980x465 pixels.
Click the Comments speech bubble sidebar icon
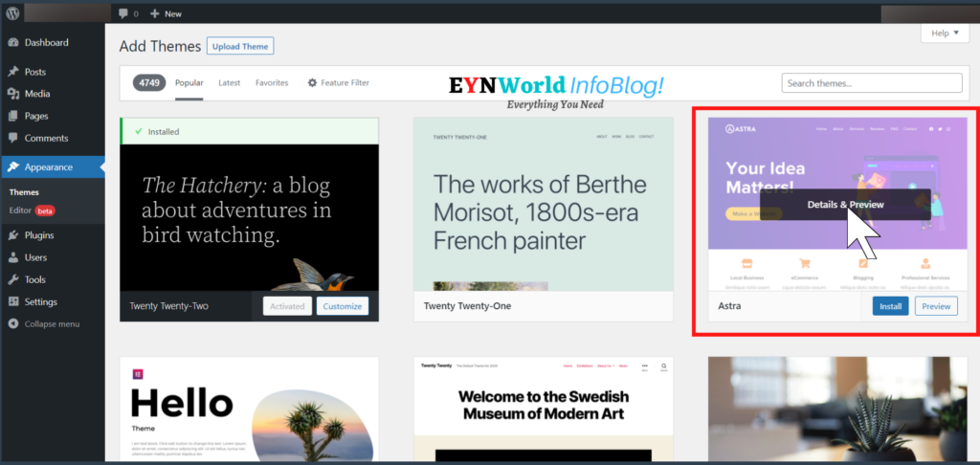coord(13,138)
